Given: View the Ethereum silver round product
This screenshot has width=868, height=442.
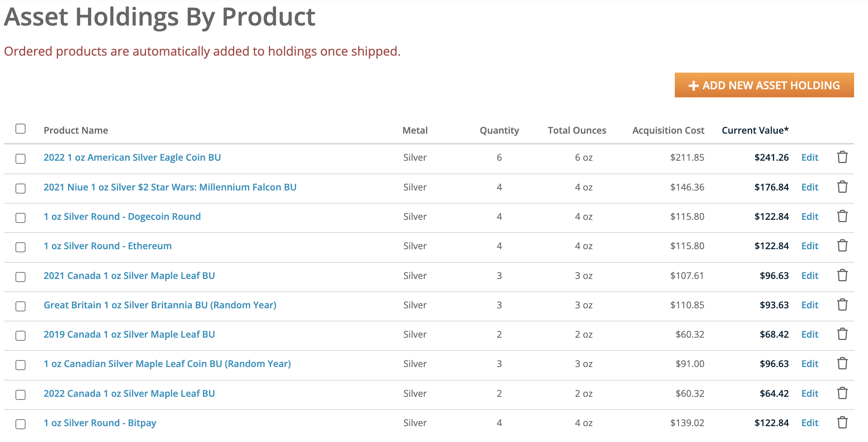Looking at the screenshot, I should (x=107, y=246).
